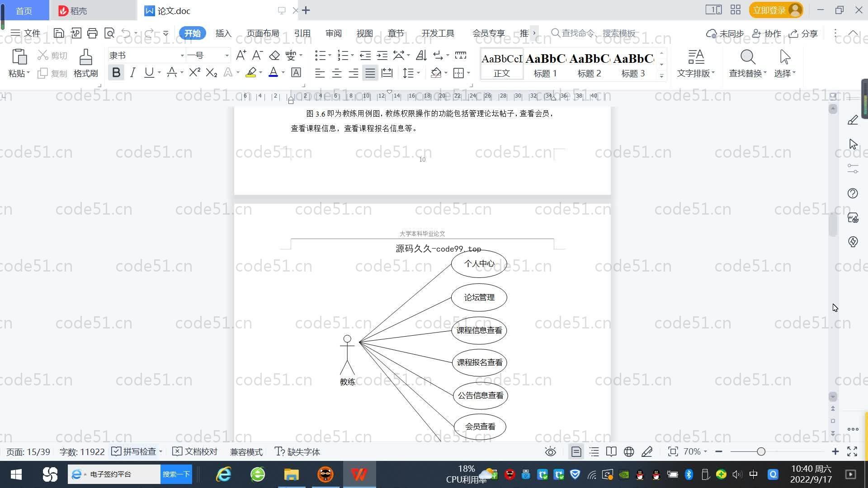
Task: Expand highlight color dropdown arrow
Action: (x=260, y=73)
